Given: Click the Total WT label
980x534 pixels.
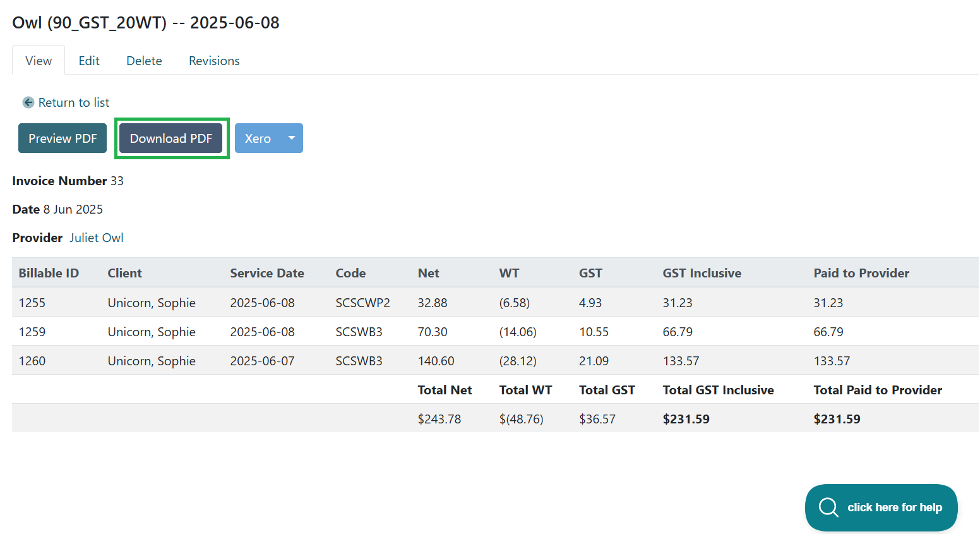Looking at the screenshot, I should coord(525,390).
